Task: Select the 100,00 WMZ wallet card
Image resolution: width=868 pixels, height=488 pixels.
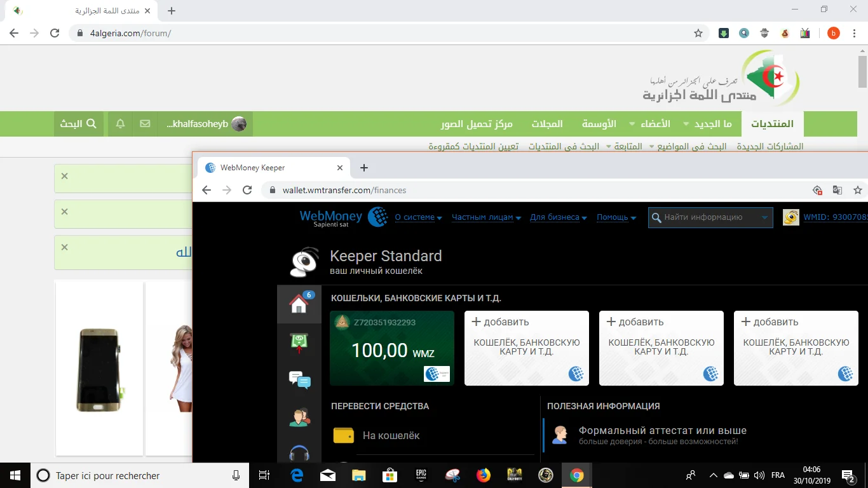Action: (392, 348)
